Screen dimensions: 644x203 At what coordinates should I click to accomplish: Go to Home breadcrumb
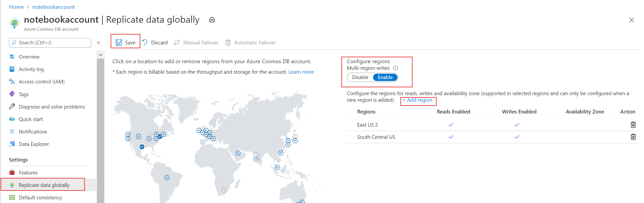[x=16, y=7]
